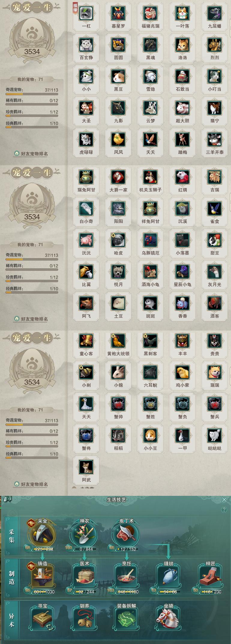
Task: Switch to the 异术 category tab
Action: tap(11, 620)
